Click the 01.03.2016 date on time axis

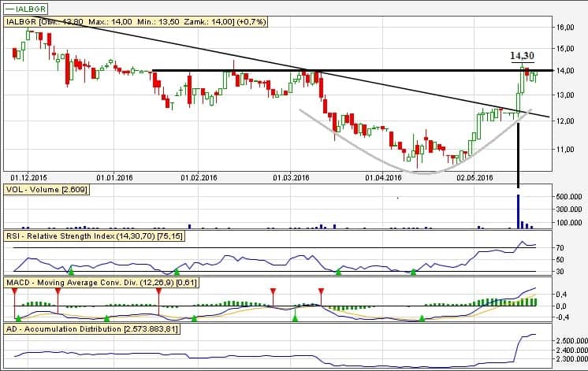(291, 178)
